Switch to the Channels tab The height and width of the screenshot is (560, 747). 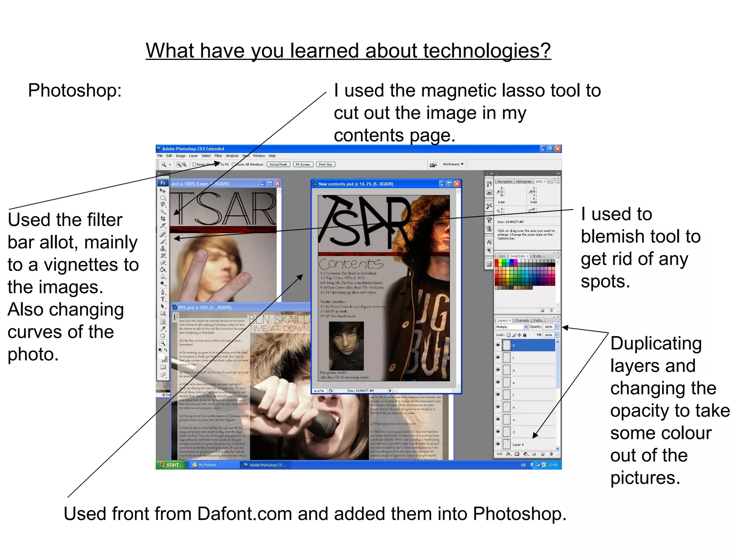point(522,320)
